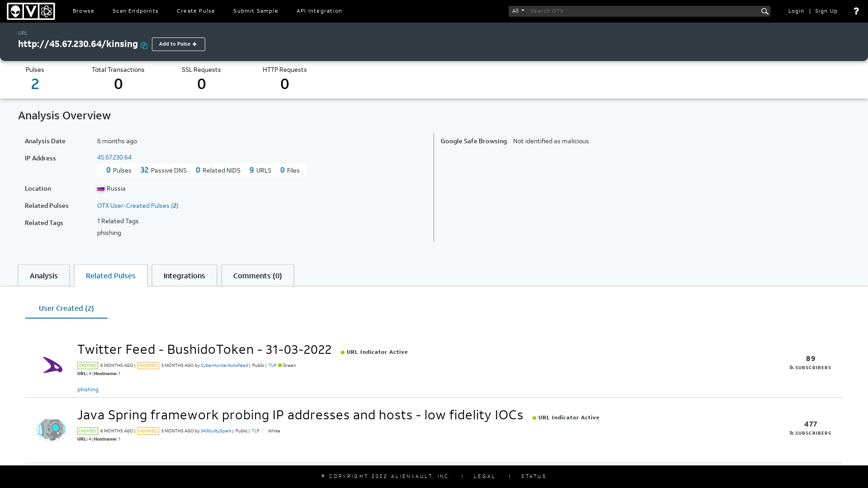Click the Sign Up link
868x488 pixels.
click(x=826, y=11)
